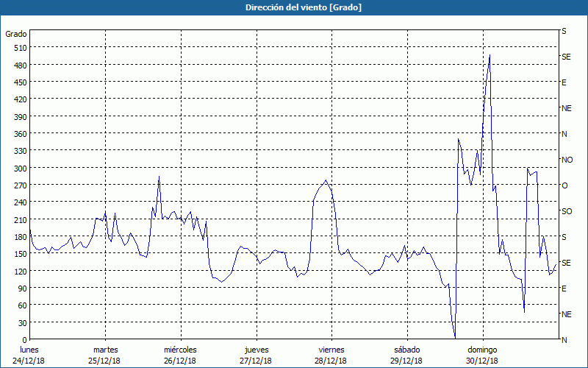Image resolution: width=588 pixels, height=368 pixels.
Task: Select the date 27/12/18
Action: tap(256, 361)
